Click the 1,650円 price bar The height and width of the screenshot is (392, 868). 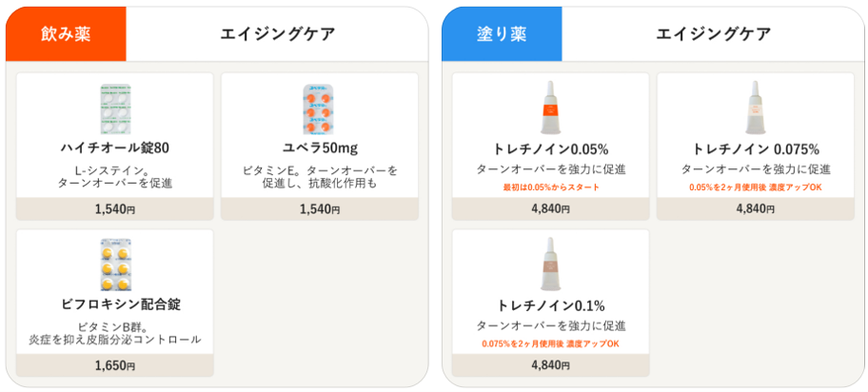(x=114, y=365)
